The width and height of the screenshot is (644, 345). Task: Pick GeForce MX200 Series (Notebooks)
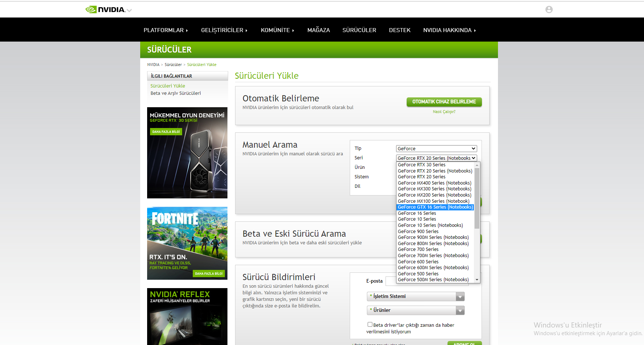pyautogui.click(x=435, y=195)
